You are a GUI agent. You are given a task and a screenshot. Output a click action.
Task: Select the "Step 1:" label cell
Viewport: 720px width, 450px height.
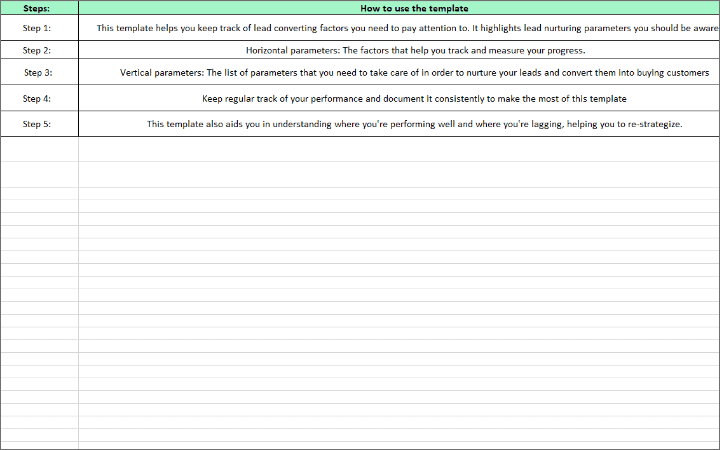tap(38, 28)
